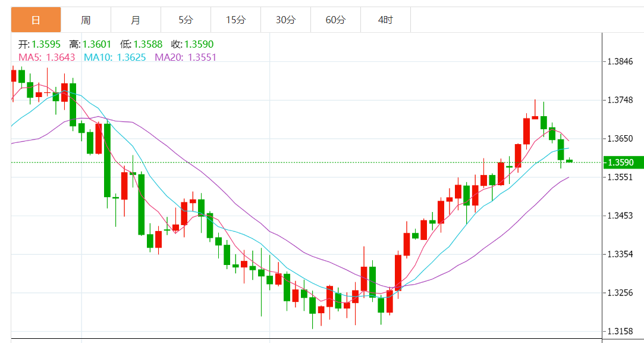Click the 收: 1.3590 close price value
Screen dimensions: 644x343
click(192, 44)
